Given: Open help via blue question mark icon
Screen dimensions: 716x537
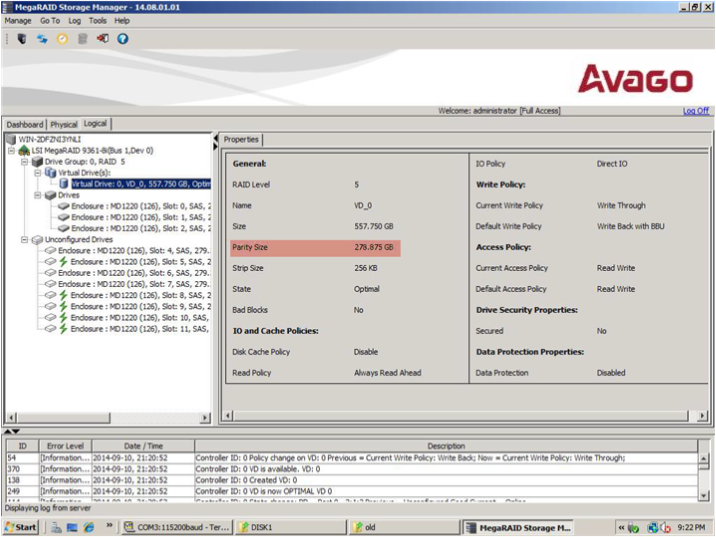Looking at the screenshot, I should tap(123, 39).
